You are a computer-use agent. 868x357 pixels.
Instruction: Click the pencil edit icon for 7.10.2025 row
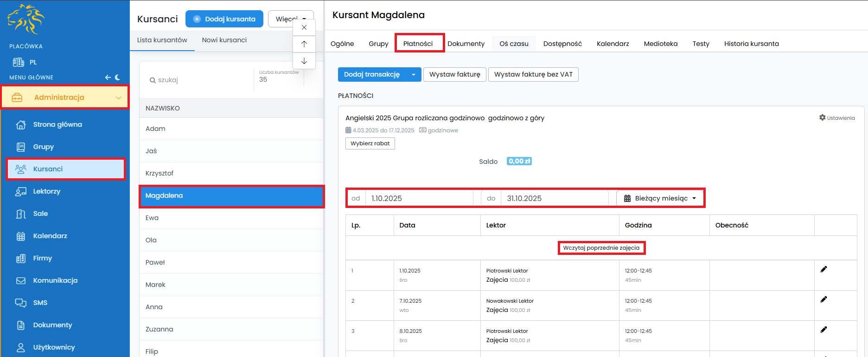[823, 299]
